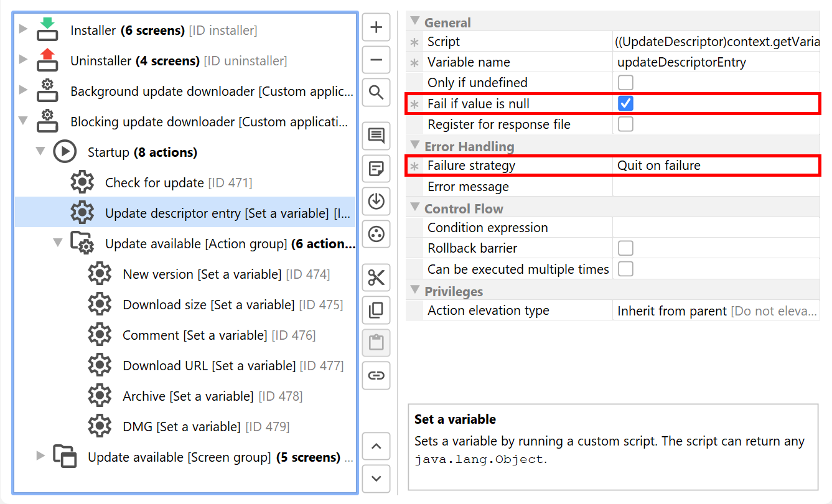Select the Check for update action

click(154, 183)
